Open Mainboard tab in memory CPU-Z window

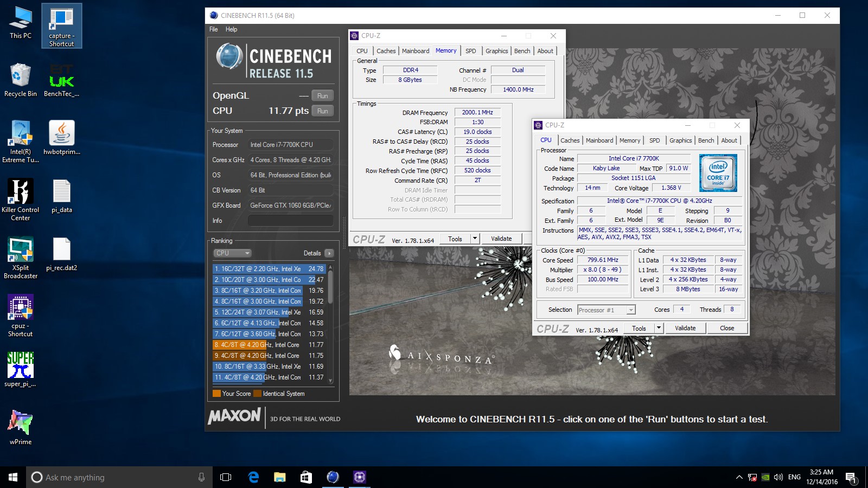click(416, 51)
